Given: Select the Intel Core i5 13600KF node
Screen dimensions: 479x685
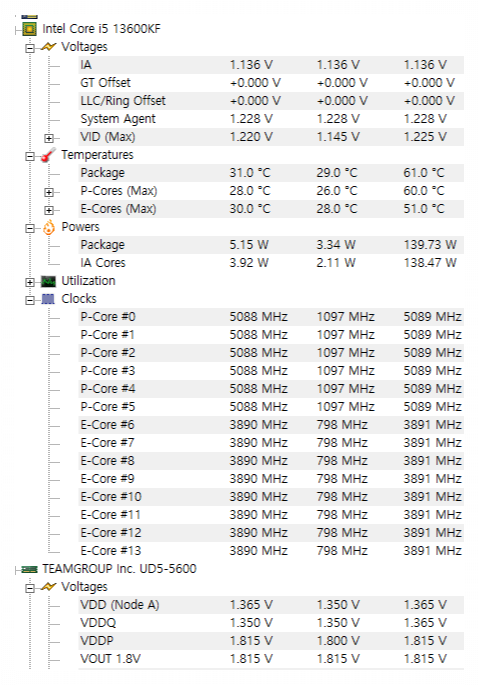Looking at the screenshot, I should coord(101,29).
